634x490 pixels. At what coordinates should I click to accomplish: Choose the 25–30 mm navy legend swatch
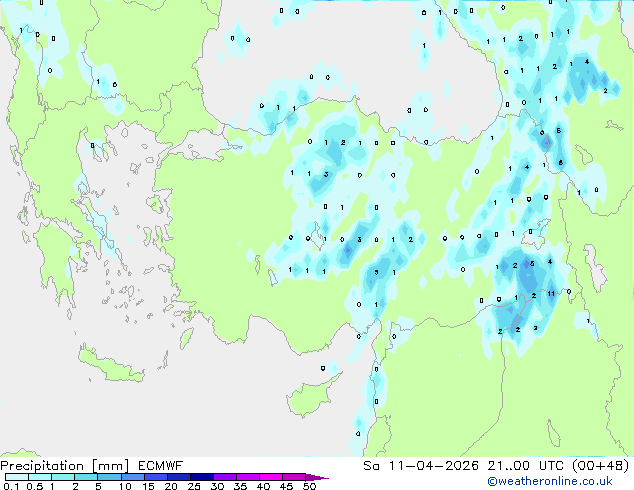pyautogui.click(x=201, y=477)
